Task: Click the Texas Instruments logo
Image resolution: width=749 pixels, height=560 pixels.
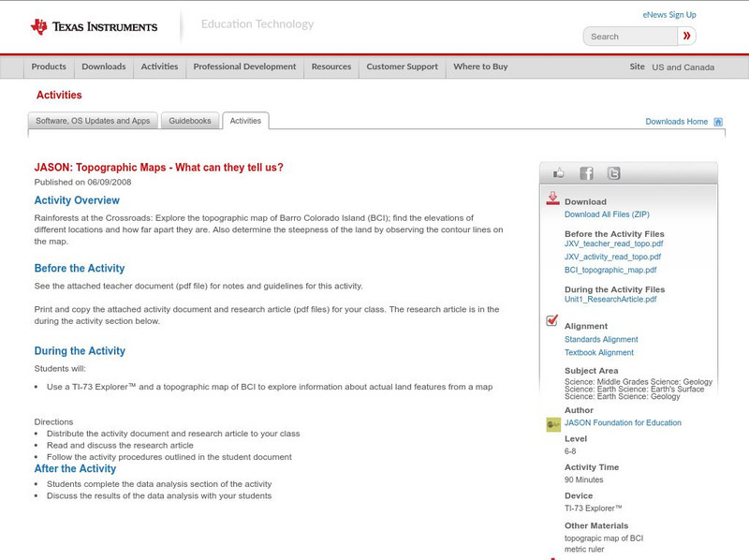Action: pos(94,27)
